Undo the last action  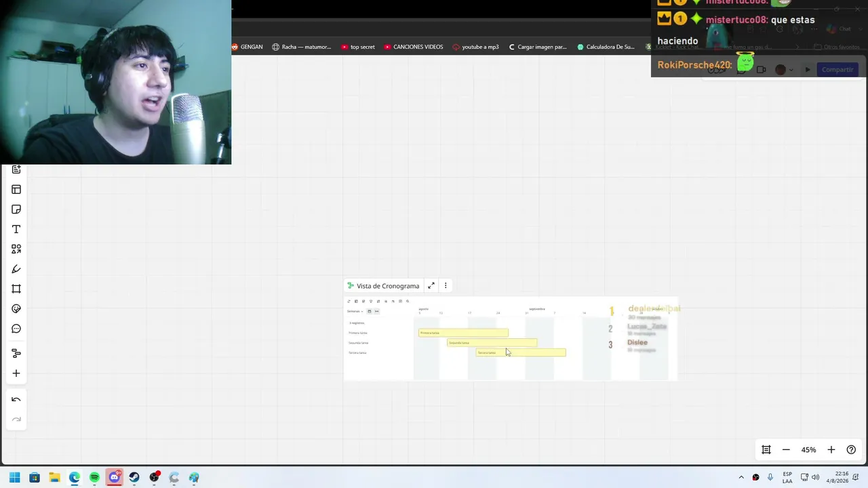[16, 400]
